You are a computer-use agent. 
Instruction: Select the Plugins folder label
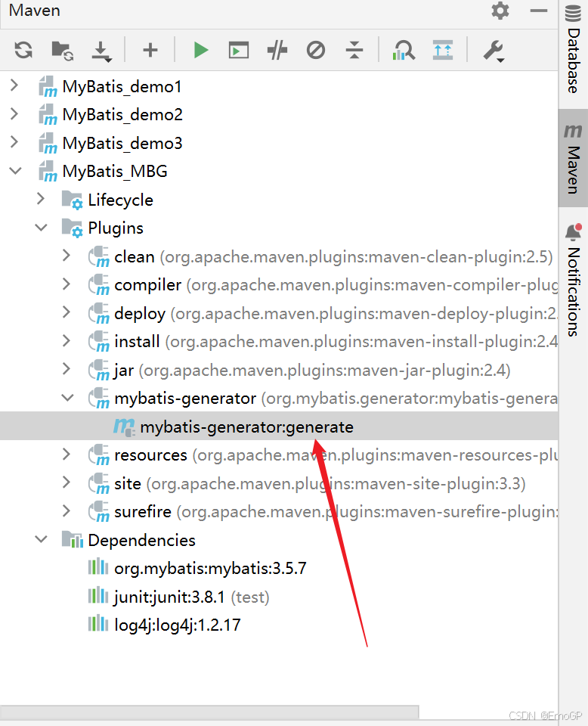click(x=116, y=228)
